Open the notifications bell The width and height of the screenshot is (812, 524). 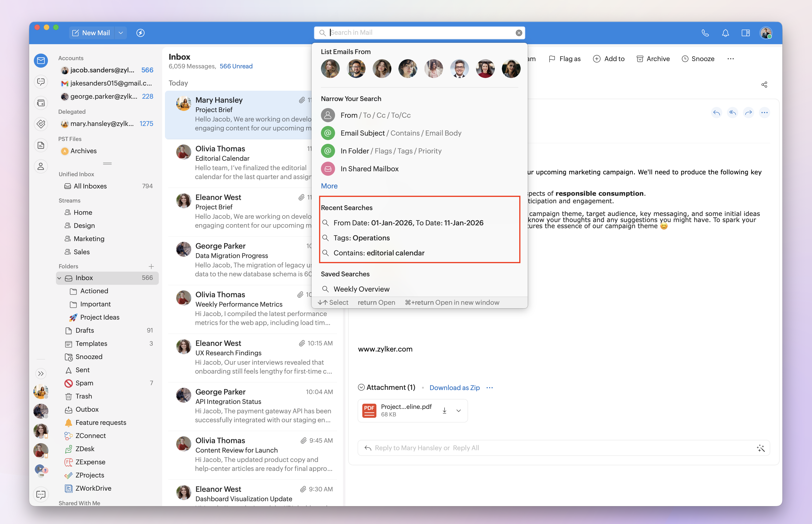click(725, 33)
